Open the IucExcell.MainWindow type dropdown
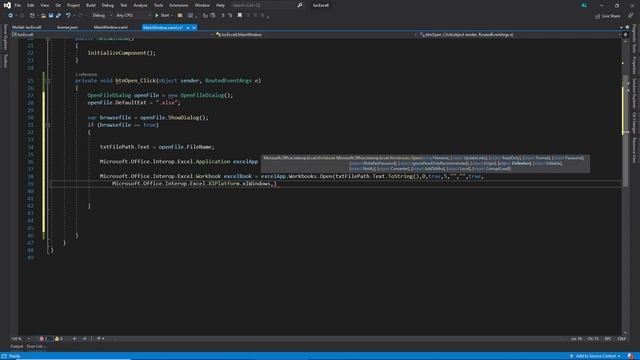This screenshot has width=640, height=360. coord(316,35)
